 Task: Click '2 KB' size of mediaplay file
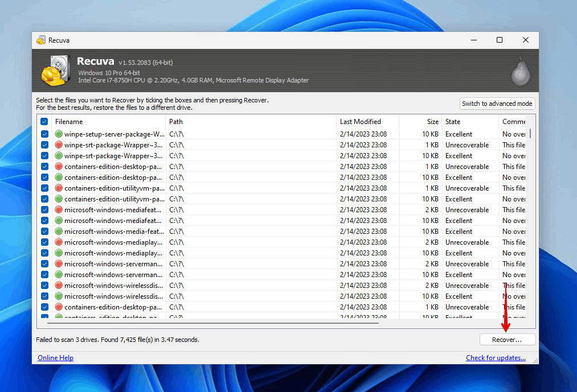pos(432,242)
